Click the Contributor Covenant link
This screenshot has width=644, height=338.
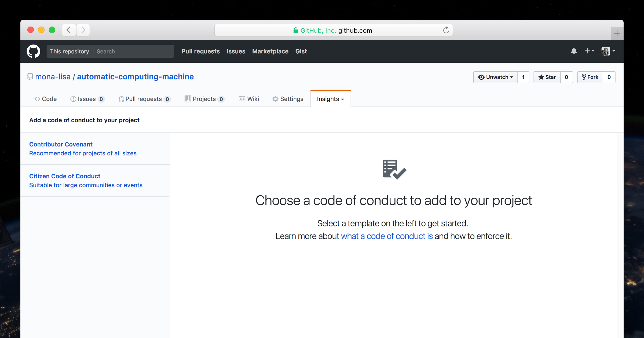60,144
